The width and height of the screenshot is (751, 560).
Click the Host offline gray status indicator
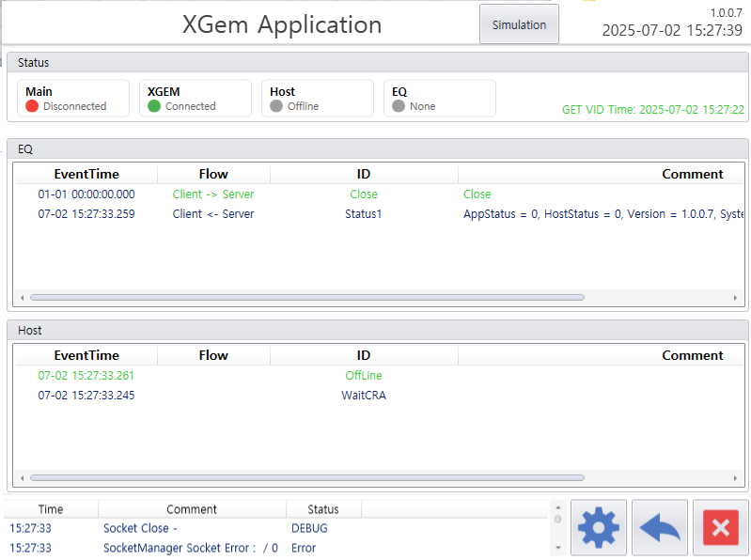click(276, 106)
